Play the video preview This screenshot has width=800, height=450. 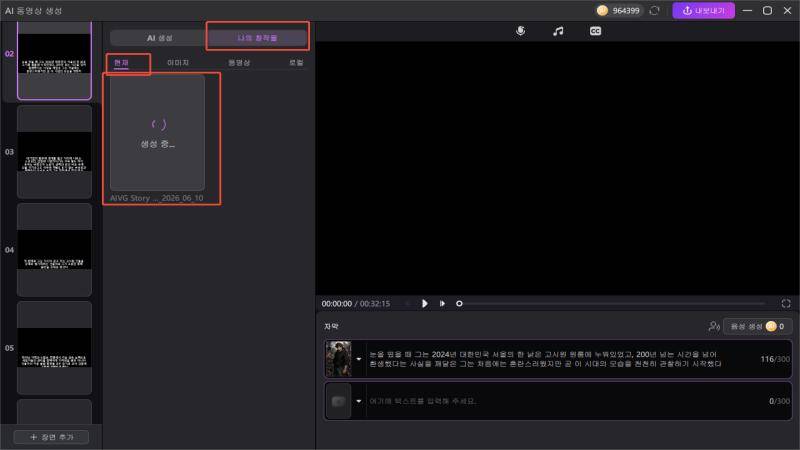(424, 304)
